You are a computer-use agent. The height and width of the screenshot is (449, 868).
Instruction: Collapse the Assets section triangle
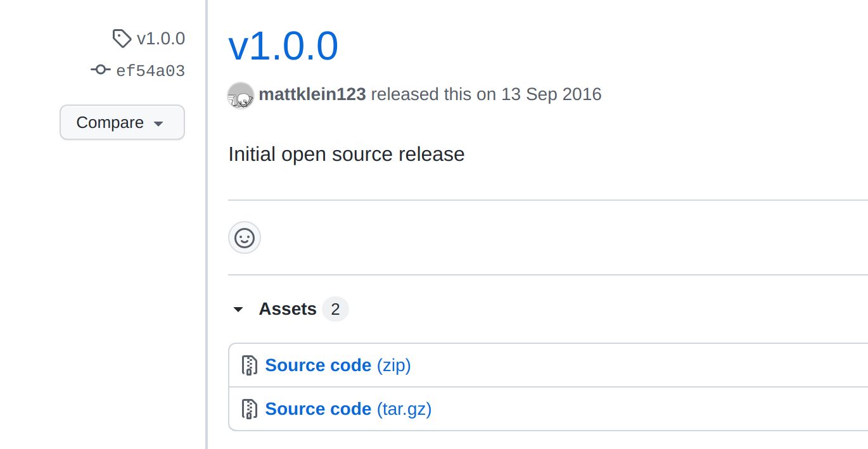[238, 310]
